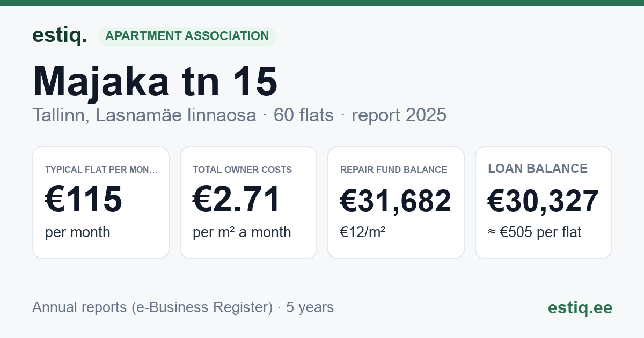Click the Annual reports (e-Business Register) footer
This screenshot has width=644, height=338.
pyautogui.click(x=183, y=307)
